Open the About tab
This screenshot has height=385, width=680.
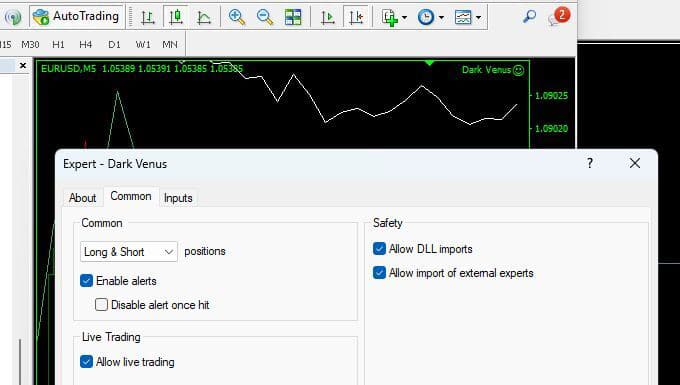coord(82,198)
